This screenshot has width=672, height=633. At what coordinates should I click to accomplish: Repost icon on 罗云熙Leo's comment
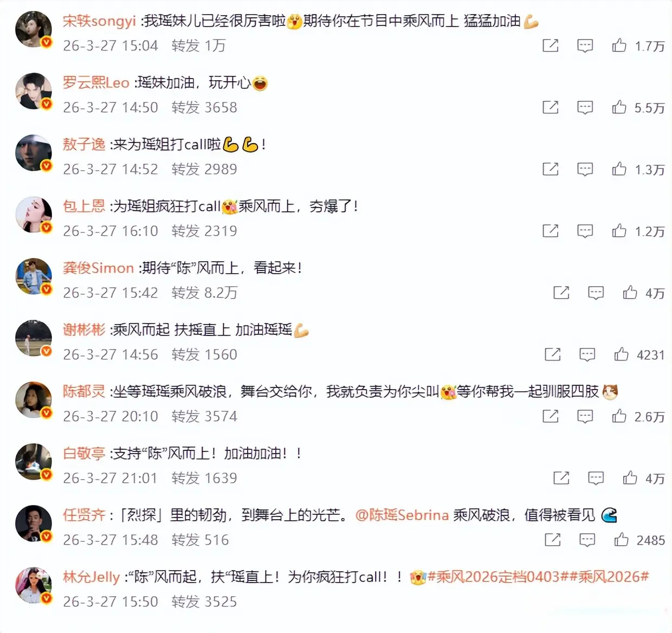[550, 107]
